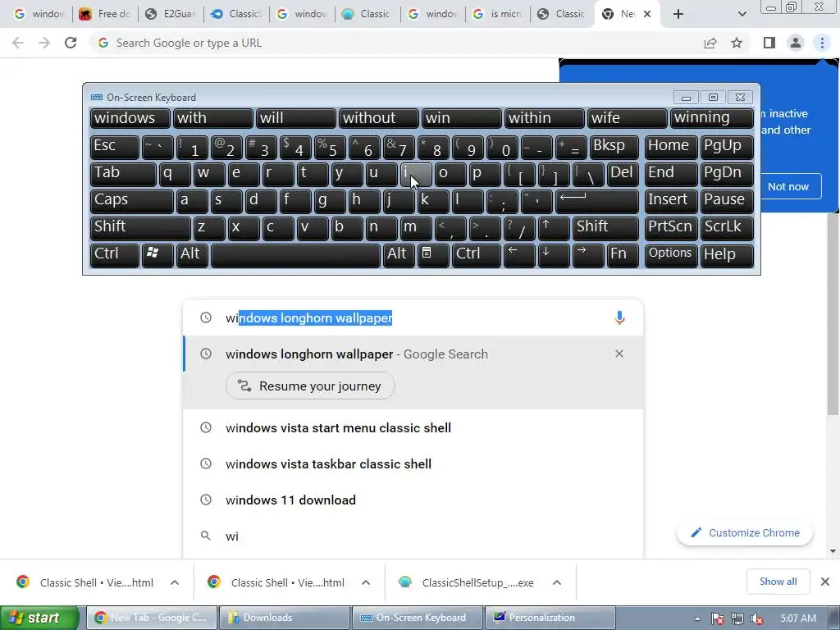
Task: Click the left arrow key on keyboard
Action: pos(518,254)
